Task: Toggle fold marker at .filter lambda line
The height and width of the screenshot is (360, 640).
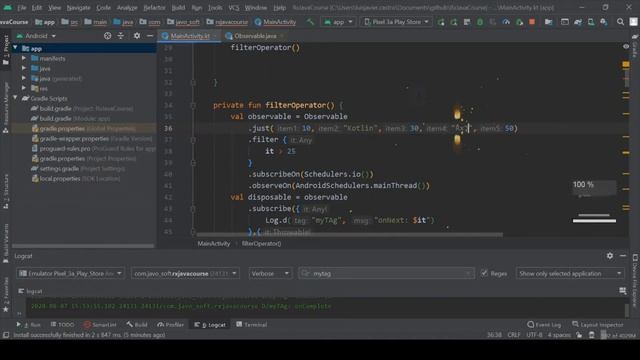Action: (x=193, y=140)
